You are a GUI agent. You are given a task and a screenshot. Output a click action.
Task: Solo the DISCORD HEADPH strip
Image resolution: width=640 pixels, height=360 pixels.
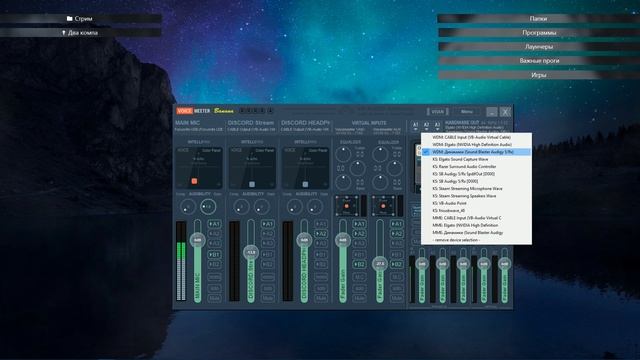click(321, 288)
